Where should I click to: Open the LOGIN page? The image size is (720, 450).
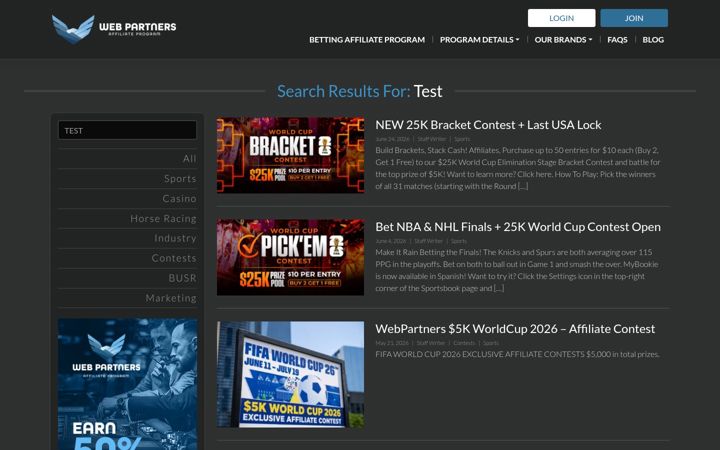click(562, 18)
